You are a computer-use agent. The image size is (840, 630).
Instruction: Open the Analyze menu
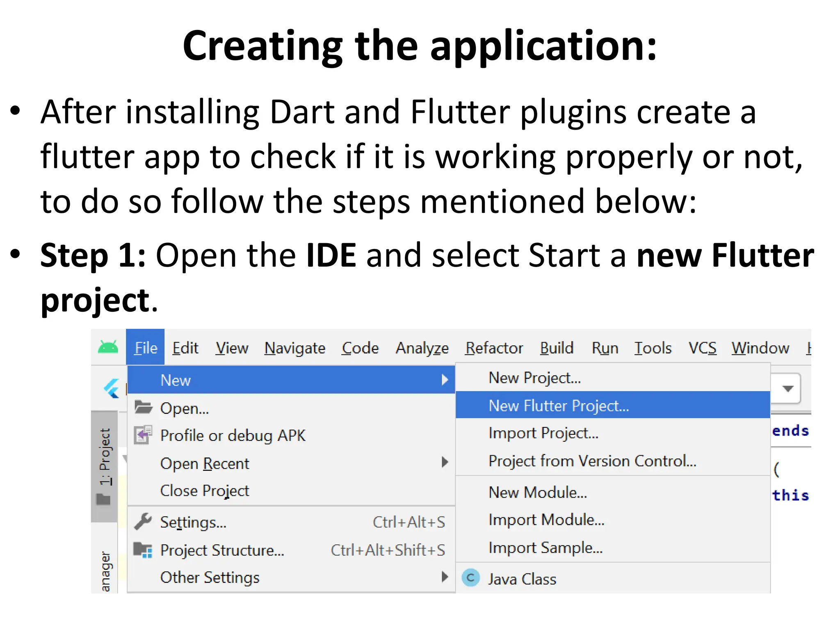tap(422, 348)
